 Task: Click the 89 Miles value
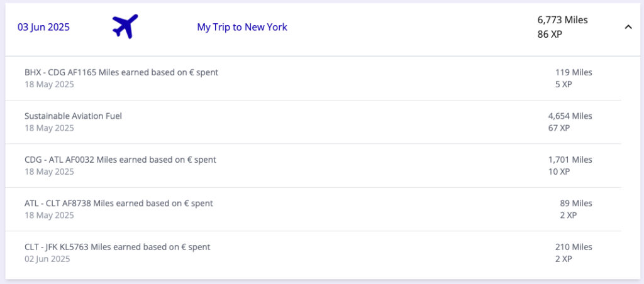click(x=576, y=204)
